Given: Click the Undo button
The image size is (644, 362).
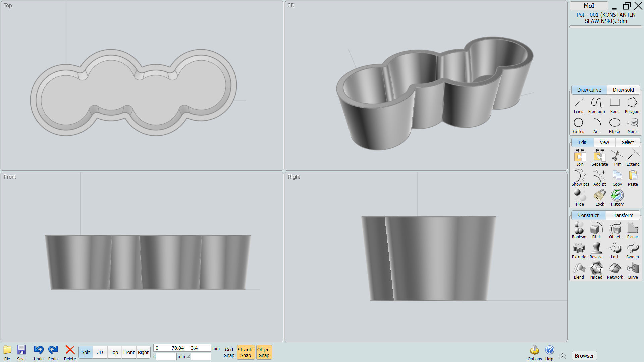Looking at the screenshot, I should (39, 353).
